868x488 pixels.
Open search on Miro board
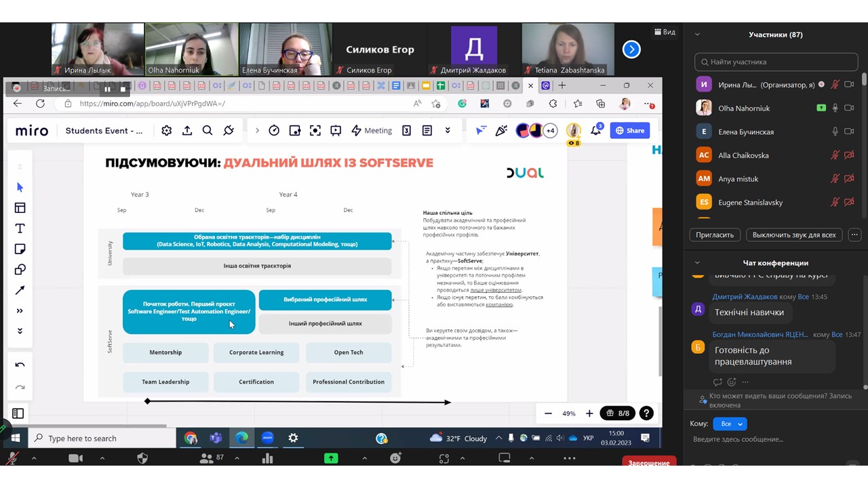click(x=208, y=131)
